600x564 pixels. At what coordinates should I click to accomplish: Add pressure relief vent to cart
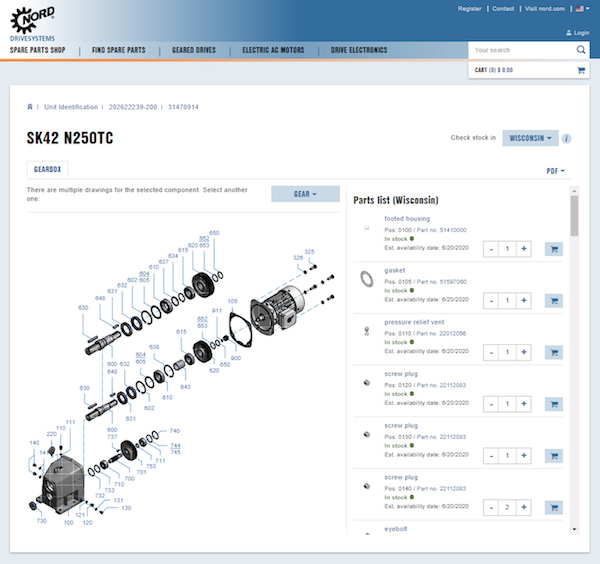click(x=553, y=352)
